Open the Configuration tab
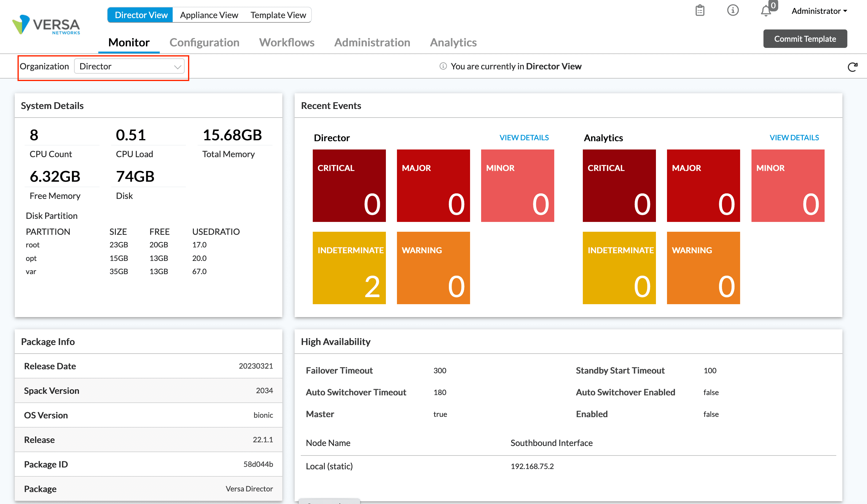 [x=204, y=42]
